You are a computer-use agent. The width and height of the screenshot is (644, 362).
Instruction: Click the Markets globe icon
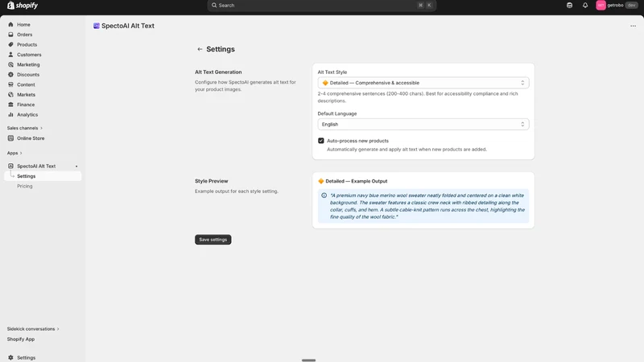tap(10, 94)
